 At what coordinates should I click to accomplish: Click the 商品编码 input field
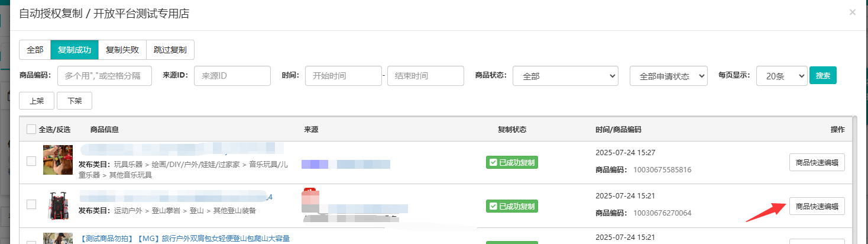pyautogui.click(x=105, y=76)
